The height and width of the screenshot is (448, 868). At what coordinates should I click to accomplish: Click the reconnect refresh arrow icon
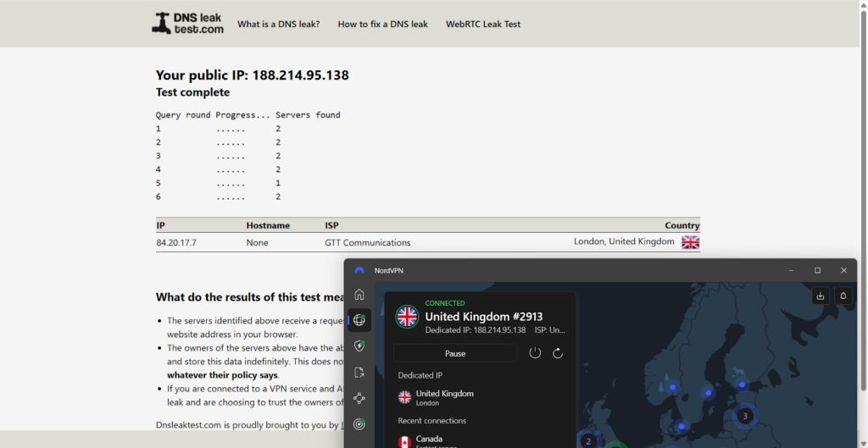tap(558, 353)
